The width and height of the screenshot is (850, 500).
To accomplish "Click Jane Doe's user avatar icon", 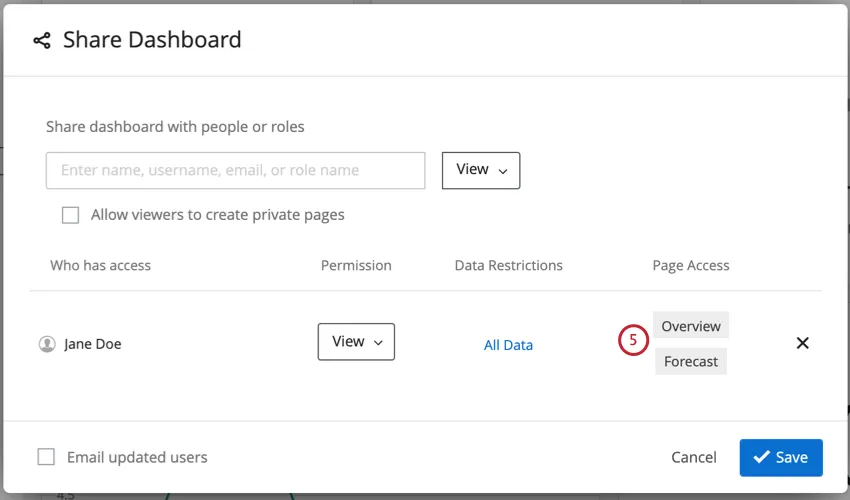I will point(47,344).
